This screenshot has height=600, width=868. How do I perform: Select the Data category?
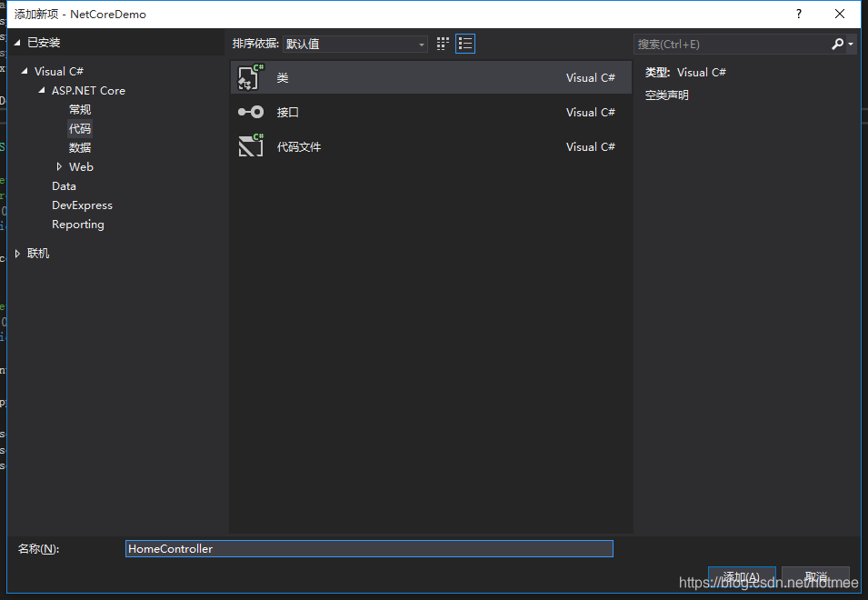pos(64,186)
